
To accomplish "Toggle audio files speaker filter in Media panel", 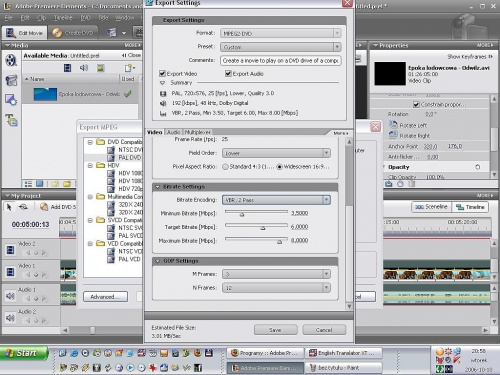I will click(84, 68).
